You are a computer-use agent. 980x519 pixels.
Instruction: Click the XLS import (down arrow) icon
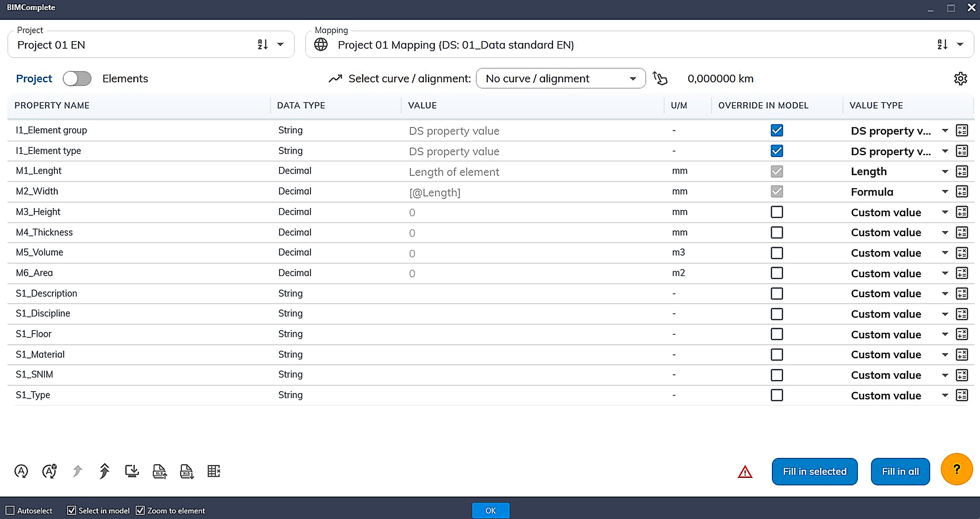tap(187, 471)
